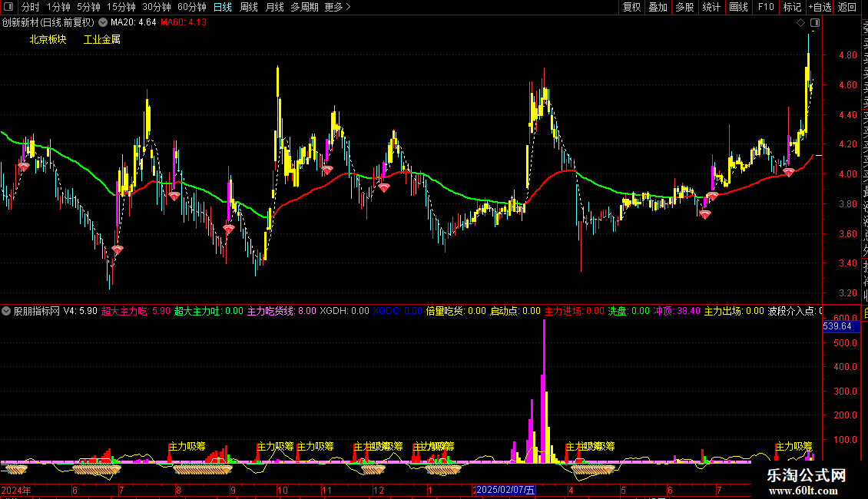Open the 复权 adjustment menu

631,7
